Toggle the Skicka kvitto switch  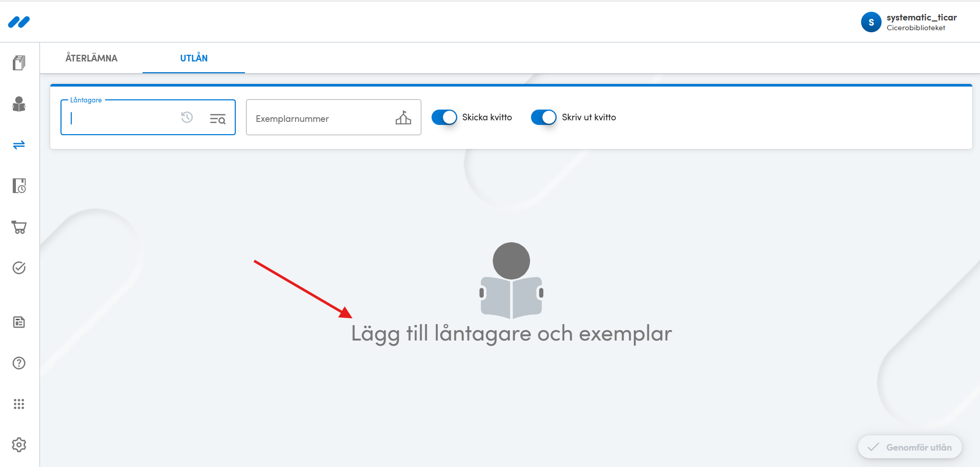[444, 117]
